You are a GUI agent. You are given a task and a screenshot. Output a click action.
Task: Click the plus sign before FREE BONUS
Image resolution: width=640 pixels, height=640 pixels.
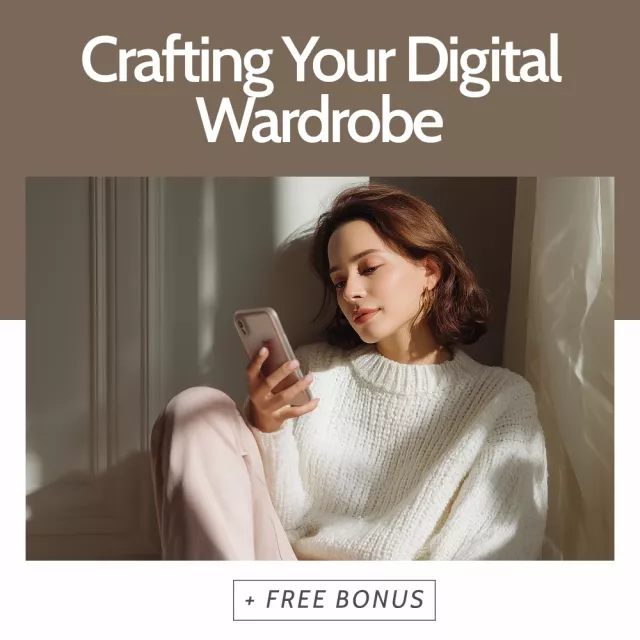(x=250, y=601)
